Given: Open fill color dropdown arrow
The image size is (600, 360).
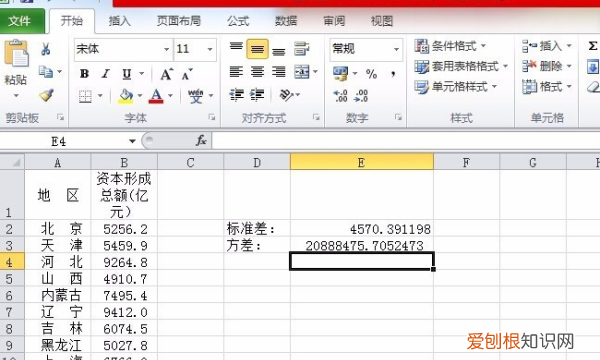Looking at the screenshot, I should [140, 96].
